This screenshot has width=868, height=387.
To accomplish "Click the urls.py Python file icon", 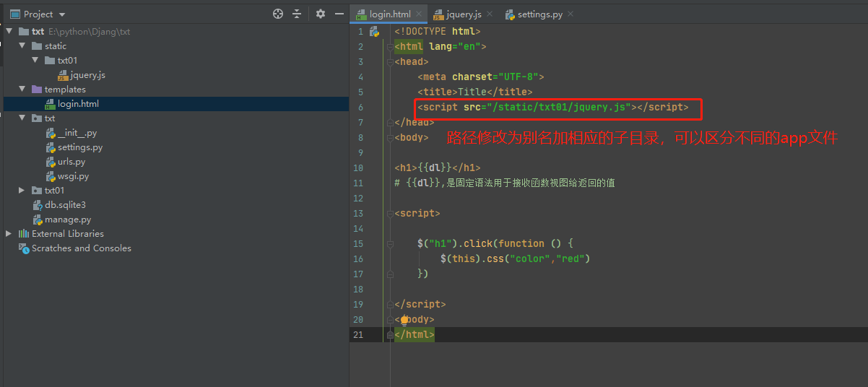I will tap(50, 162).
